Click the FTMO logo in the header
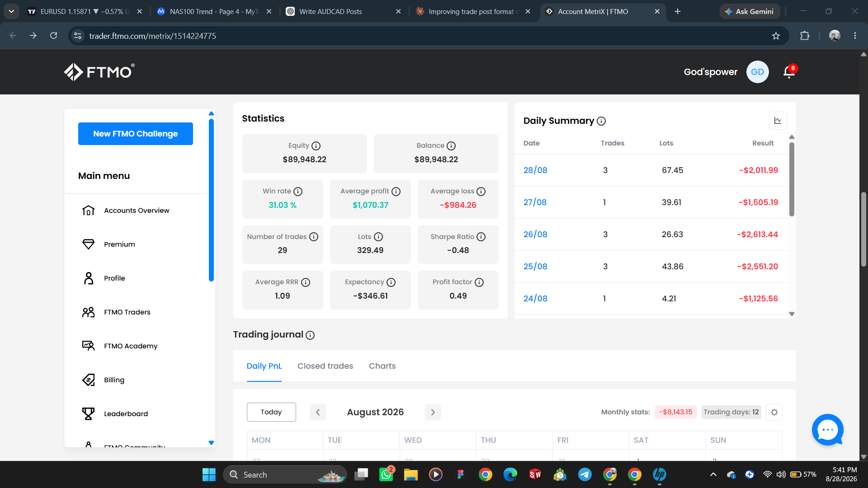This screenshot has width=868, height=488. (x=99, y=72)
